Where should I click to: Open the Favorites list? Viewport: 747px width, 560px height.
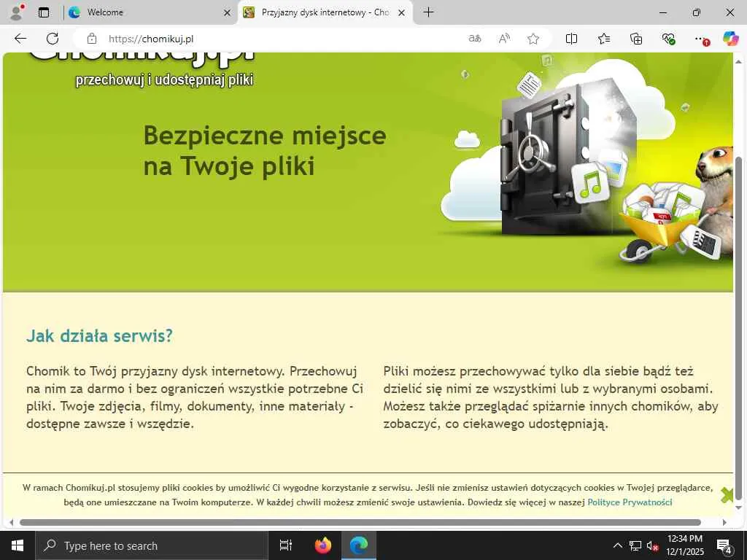click(603, 39)
